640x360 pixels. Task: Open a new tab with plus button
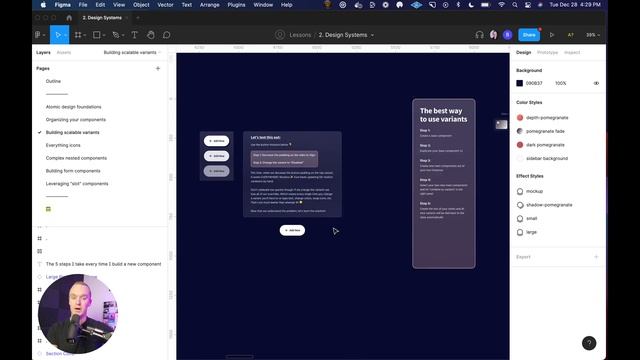coord(138,18)
